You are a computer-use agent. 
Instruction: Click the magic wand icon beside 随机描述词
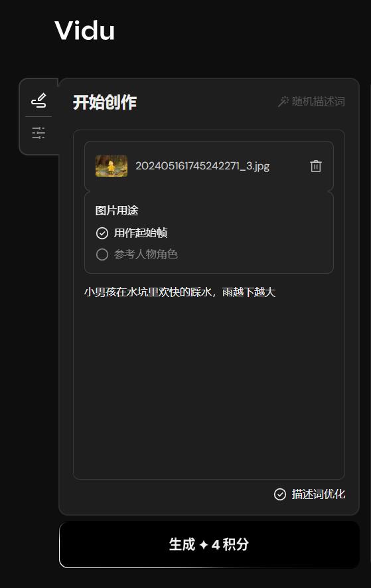point(283,101)
